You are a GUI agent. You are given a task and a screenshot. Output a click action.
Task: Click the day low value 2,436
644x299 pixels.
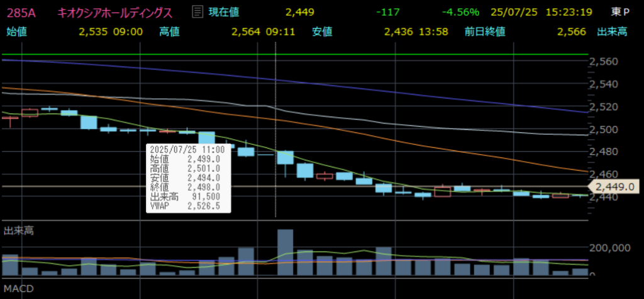pos(398,32)
